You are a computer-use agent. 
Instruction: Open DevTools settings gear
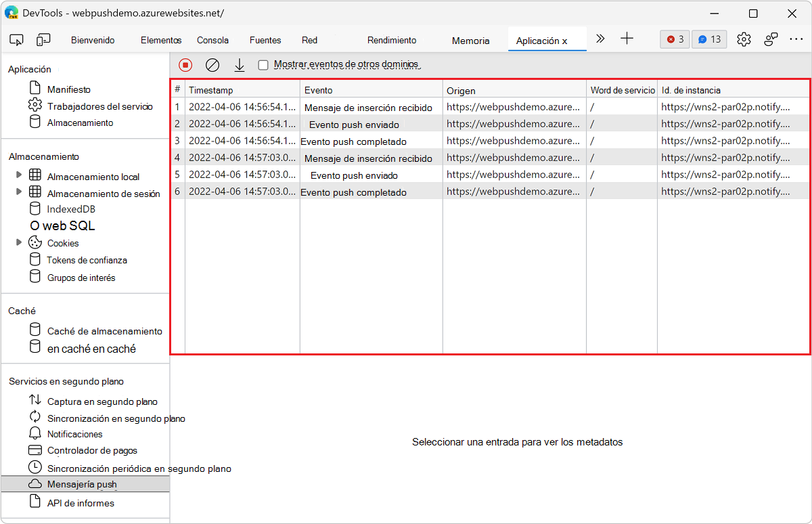click(744, 39)
